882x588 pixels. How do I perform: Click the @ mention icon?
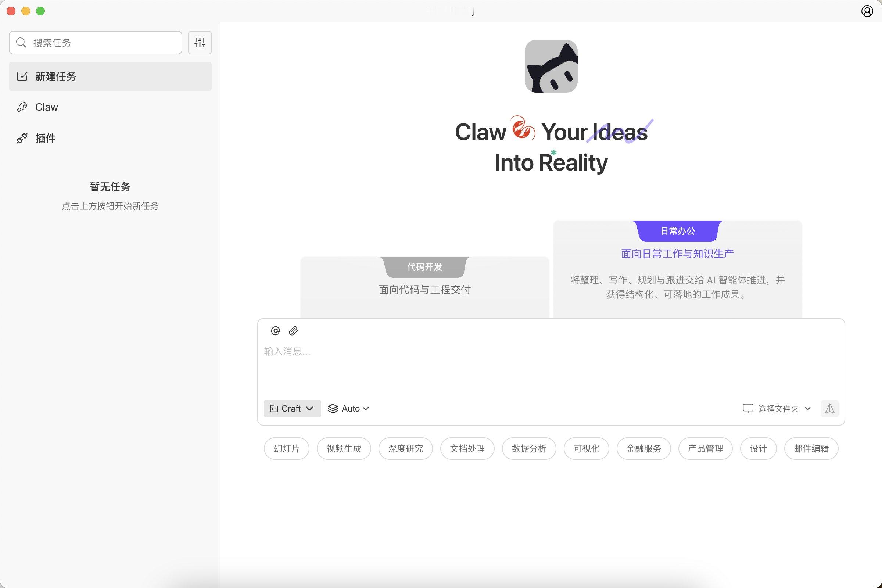pyautogui.click(x=275, y=330)
